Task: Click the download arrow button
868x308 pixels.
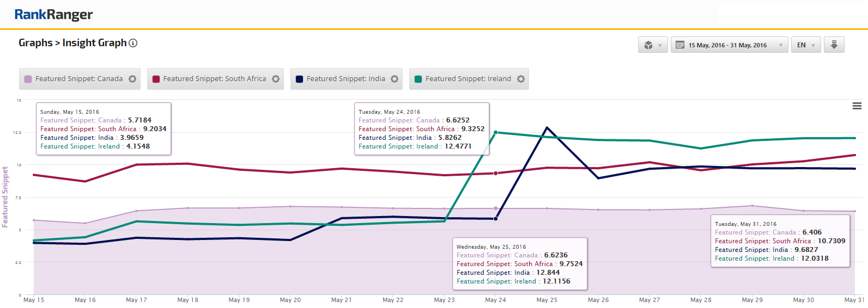Action: [x=834, y=45]
